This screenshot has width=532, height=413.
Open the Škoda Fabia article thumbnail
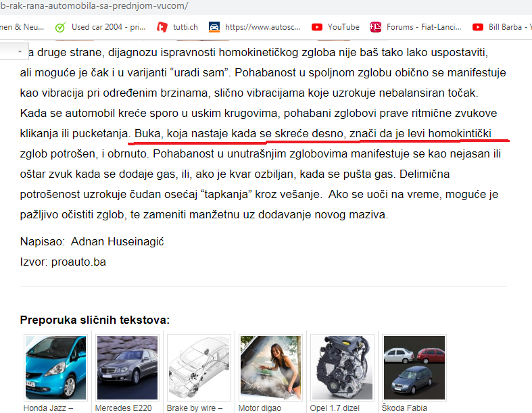click(x=414, y=368)
